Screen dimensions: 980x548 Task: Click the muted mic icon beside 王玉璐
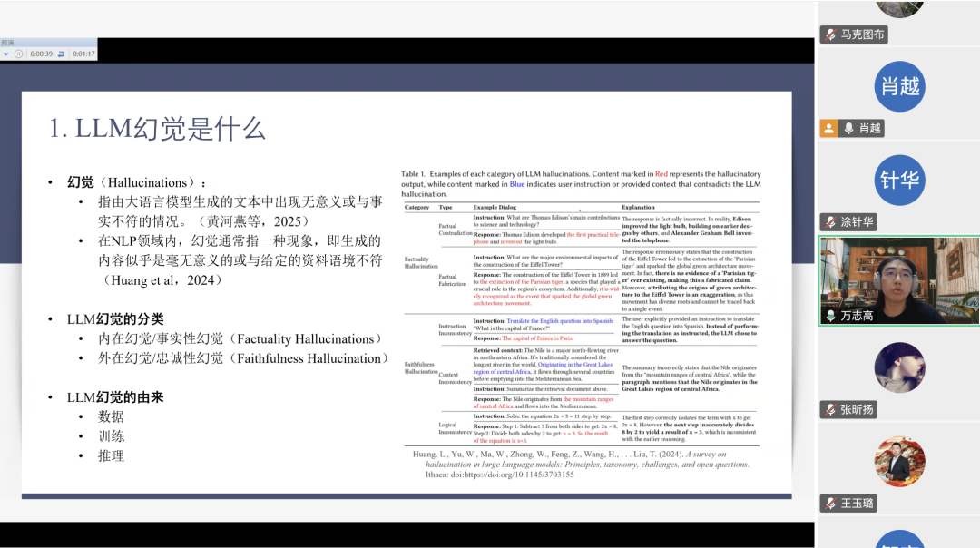click(x=830, y=503)
